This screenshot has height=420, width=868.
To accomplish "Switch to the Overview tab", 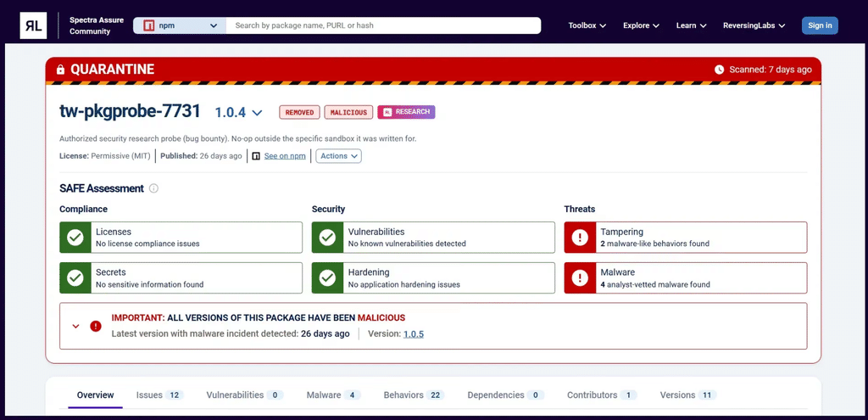I will click(x=95, y=395).
